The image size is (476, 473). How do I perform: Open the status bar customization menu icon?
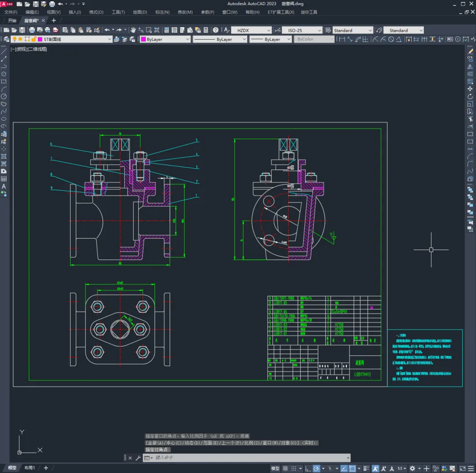[471, 468]
